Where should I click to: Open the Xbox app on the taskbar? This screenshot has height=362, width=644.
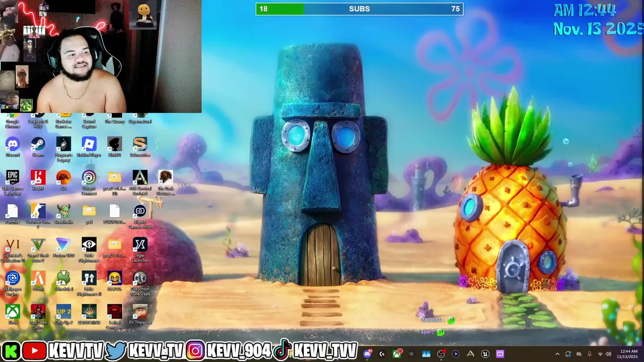click(x=397, y=354)
